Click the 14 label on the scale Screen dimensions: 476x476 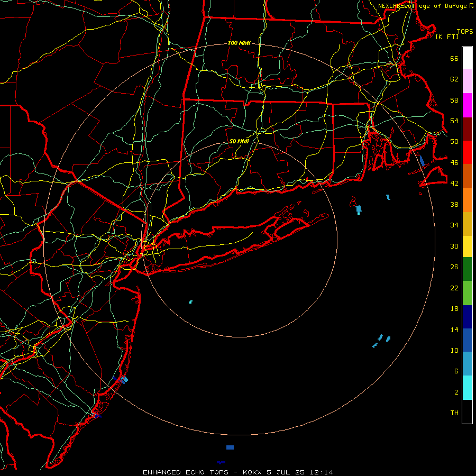tap(454, 329)
